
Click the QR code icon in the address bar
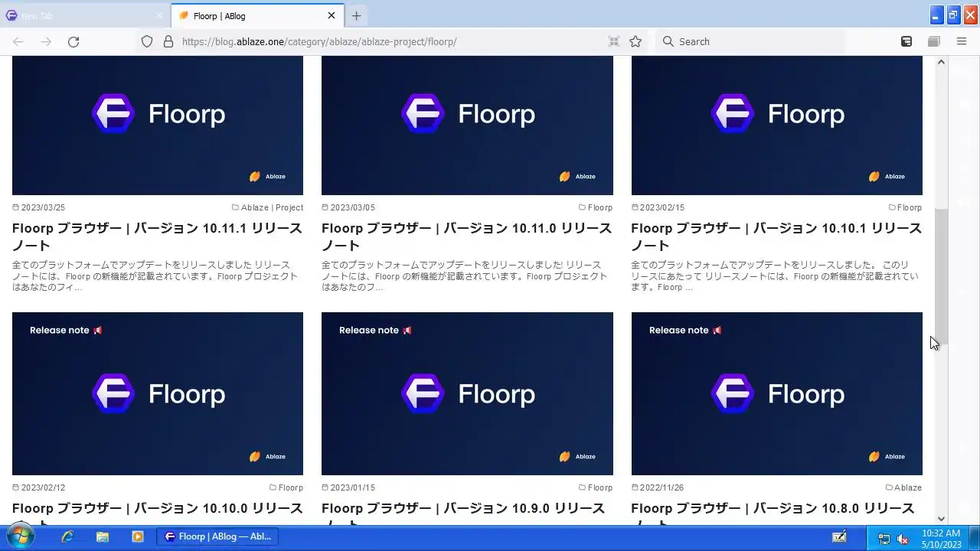(613, 41)
